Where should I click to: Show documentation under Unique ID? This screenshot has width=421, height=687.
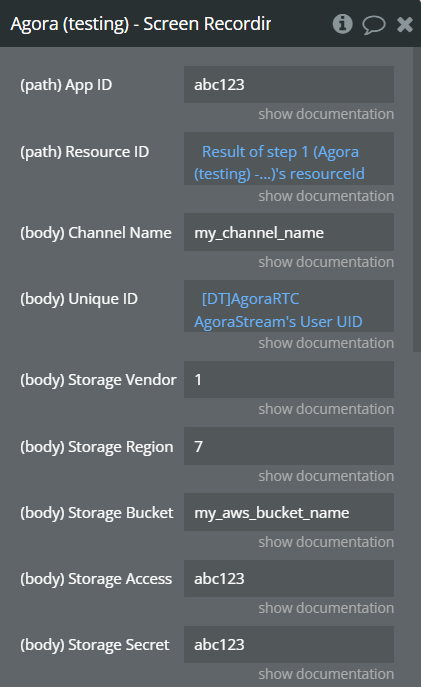[326, 343]
